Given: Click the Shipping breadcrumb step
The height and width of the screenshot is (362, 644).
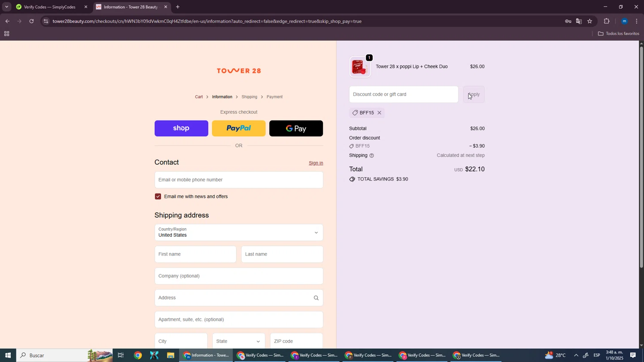Looking at the screenshot, I should click(249, 97).
